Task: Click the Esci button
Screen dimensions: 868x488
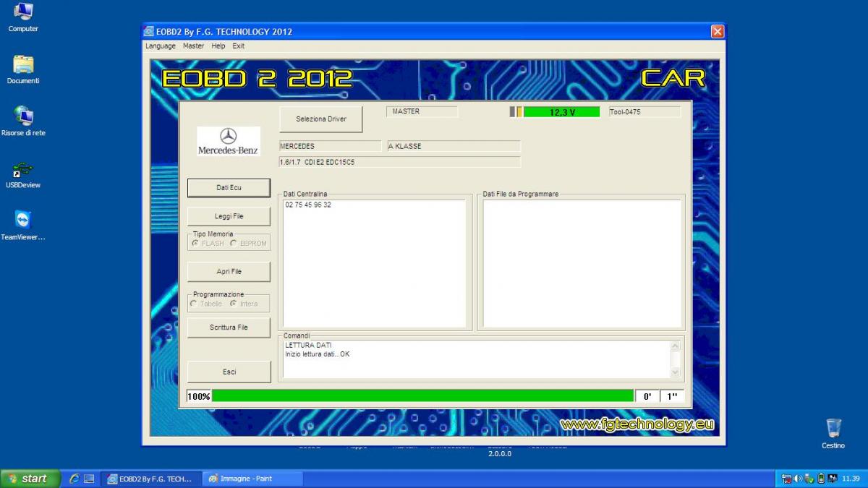Action: [x=229, y=372]
